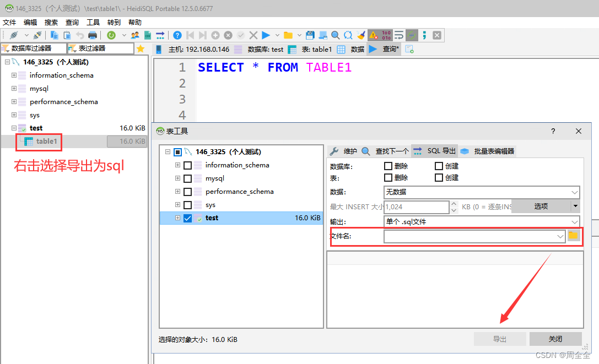Toggle the 146_3325 root session checkbox
Viewport: 599px width, 364px height.
177,152
